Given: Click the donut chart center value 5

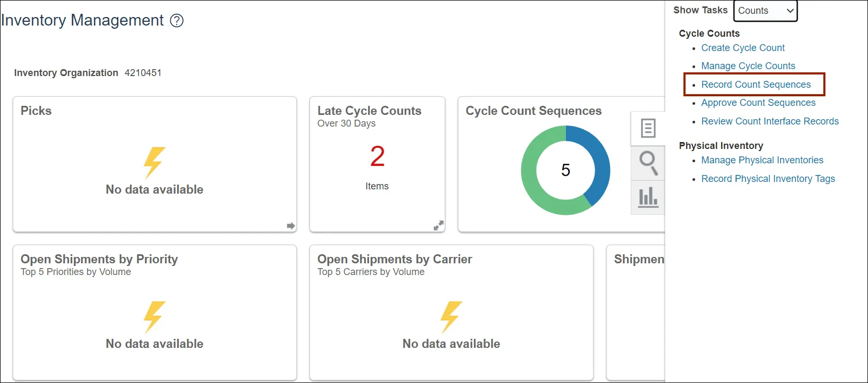Looking at the screenshot, I should coord(565,170).
